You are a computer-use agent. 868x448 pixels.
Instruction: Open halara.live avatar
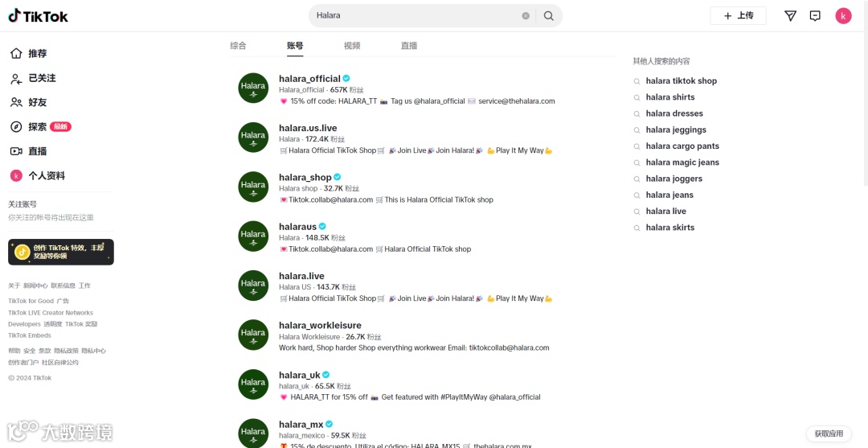253,286
